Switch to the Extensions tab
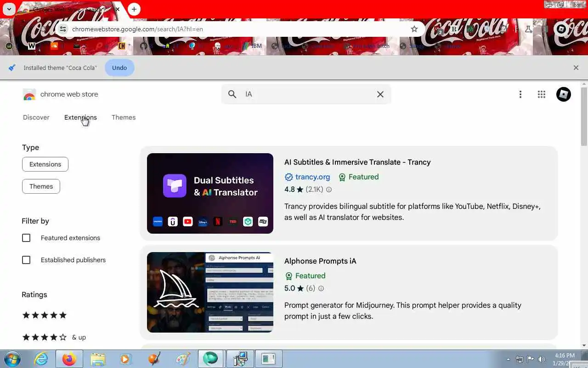The width and height of the screenshot is (588, 368). pos(80,117)
